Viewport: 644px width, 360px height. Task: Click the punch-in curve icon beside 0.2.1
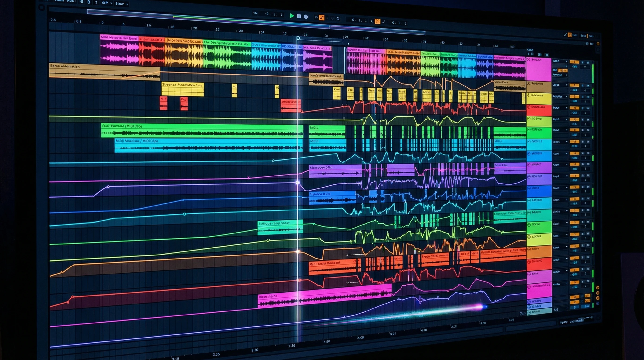[x=372, y=21]
